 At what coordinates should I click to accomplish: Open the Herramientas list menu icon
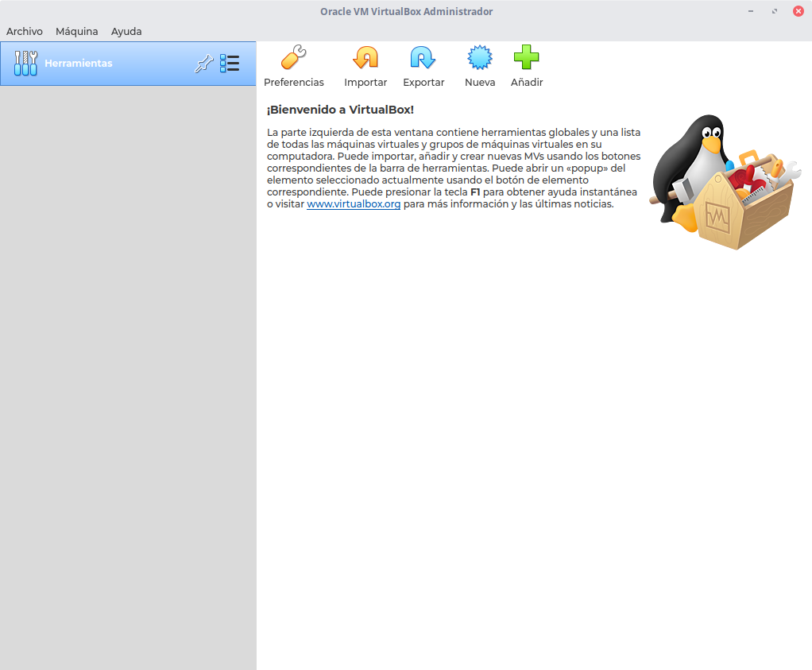tap(230, 64)
